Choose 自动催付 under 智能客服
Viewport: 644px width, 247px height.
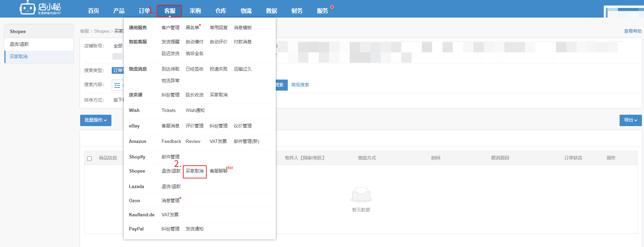tap(195, 42)
